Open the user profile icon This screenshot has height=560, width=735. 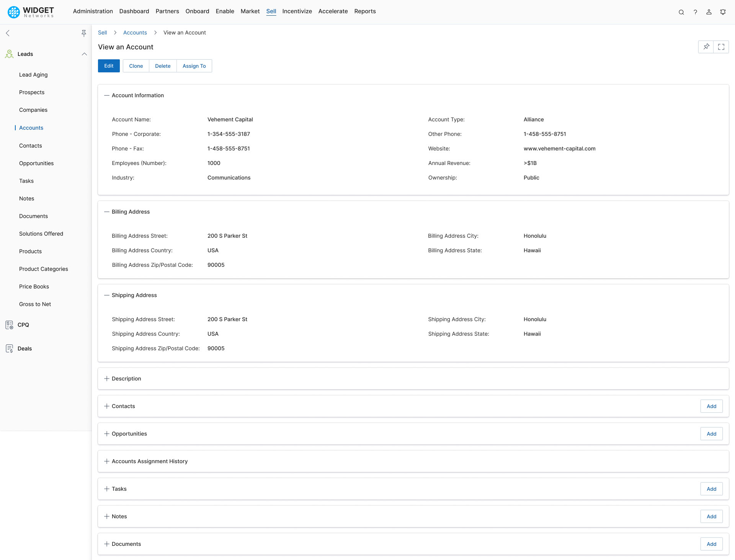click(x=709, y=12)
